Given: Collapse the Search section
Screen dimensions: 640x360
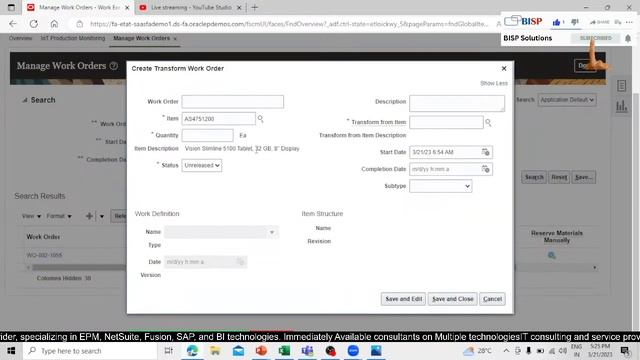Looking at the screenshot, I should pos(24,100).
